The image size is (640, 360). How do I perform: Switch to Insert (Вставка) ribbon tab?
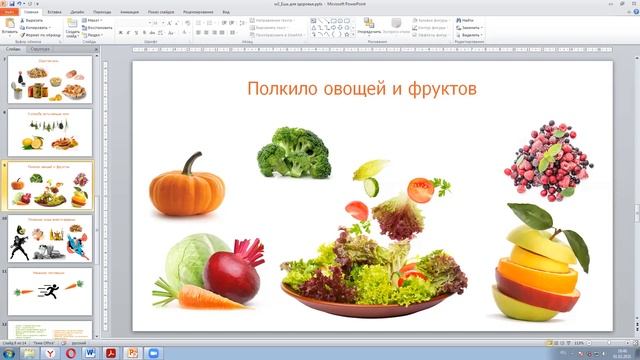pos(54,12)
